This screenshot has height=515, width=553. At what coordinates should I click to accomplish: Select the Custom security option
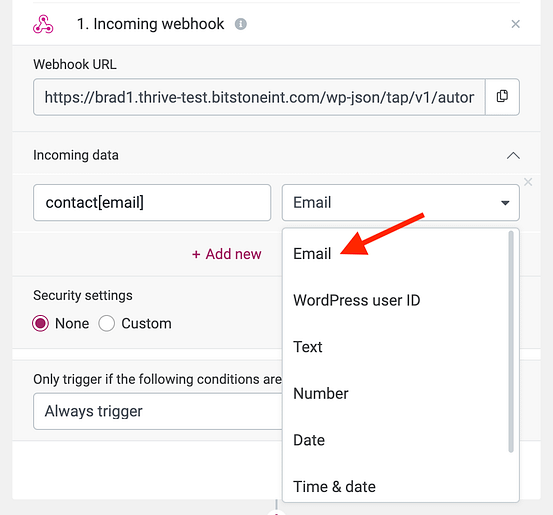point(107,323)
